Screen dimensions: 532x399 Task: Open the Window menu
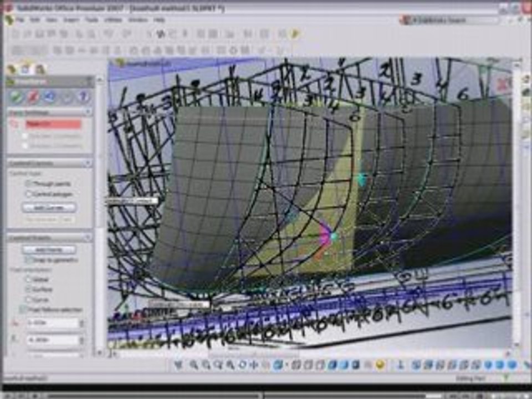138,20
